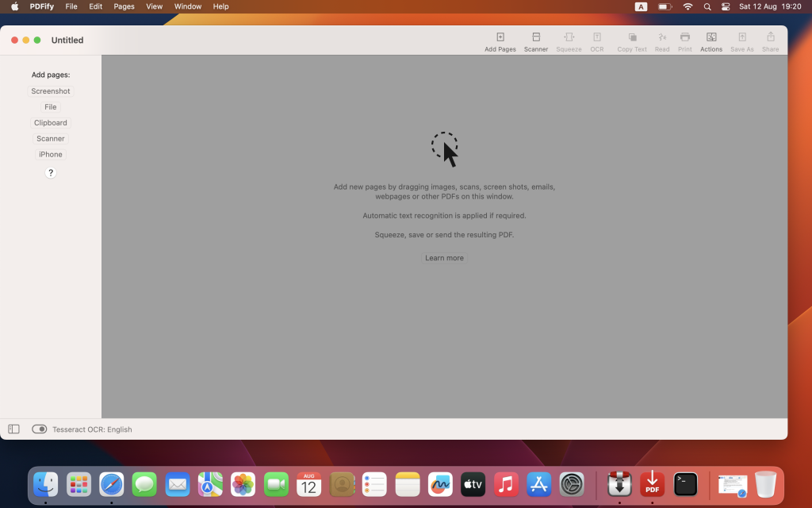Viewport: 812px width, 508px height.
Task: Click the Share toolbar icon
Action: [x=770, y=37]
